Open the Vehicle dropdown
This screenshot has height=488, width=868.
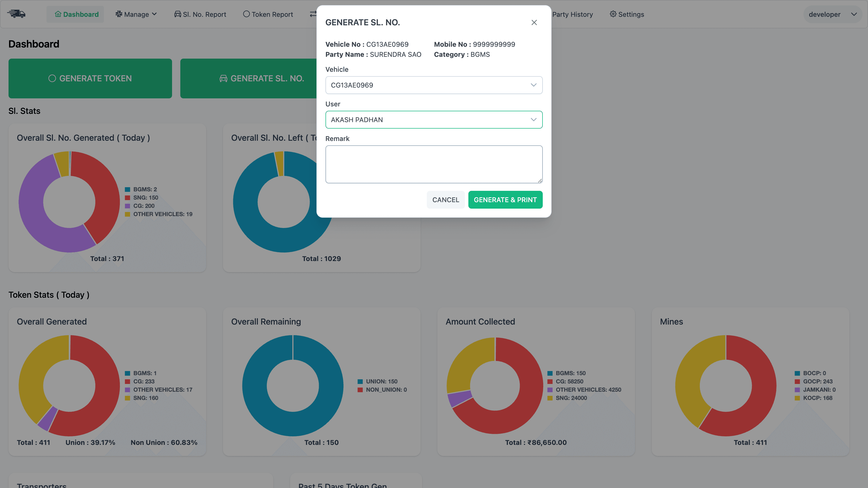point(434,85)
